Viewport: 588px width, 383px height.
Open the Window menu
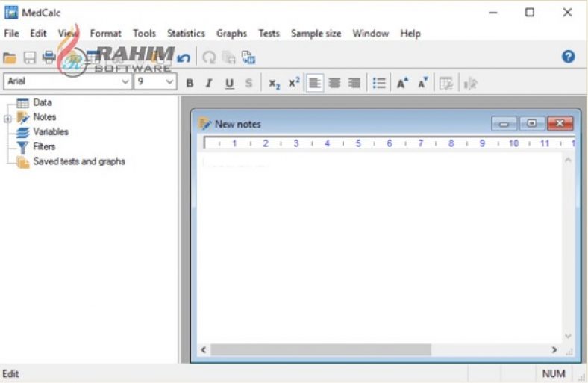[x=371, y=34]
